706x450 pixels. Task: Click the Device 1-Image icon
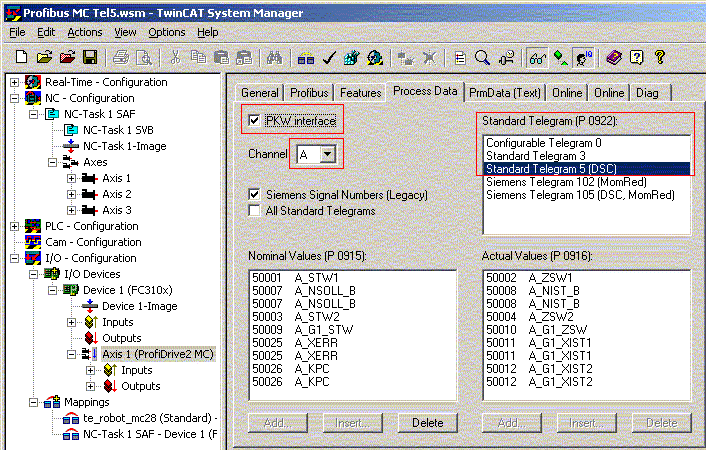90,306
